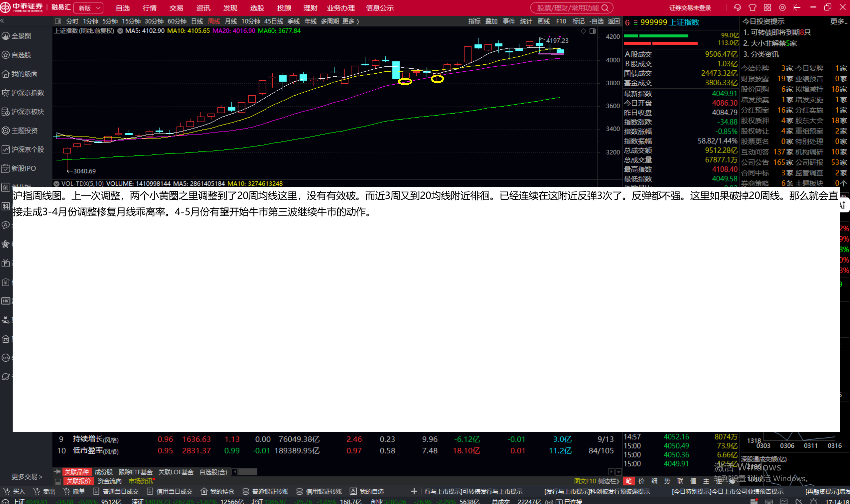Toggle MA indicator settings circle on chart
This screenshot has width=850, height=504.
coord(120,31)
